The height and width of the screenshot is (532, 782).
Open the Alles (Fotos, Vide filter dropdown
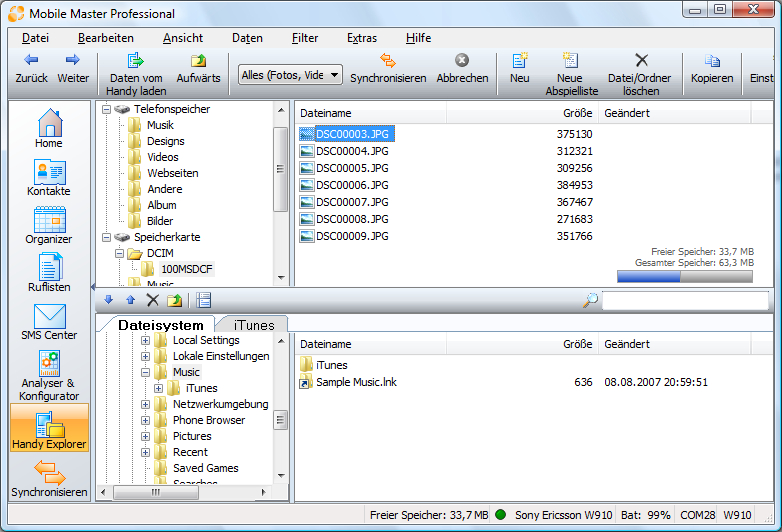(x=291, y=75)
